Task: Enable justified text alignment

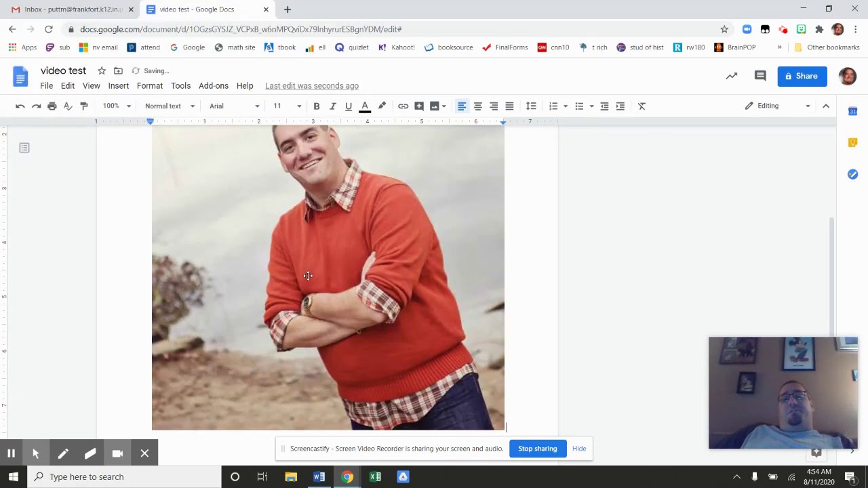Action: click(509, 106)
